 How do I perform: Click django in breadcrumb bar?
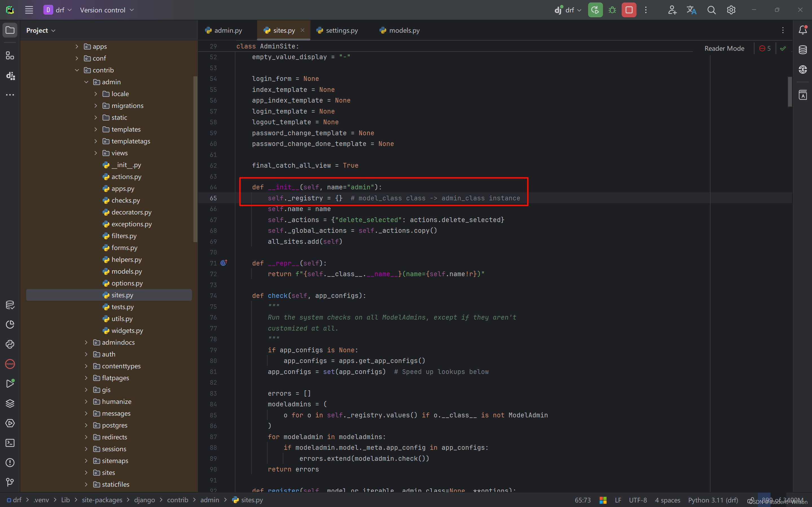coord(145,500)
